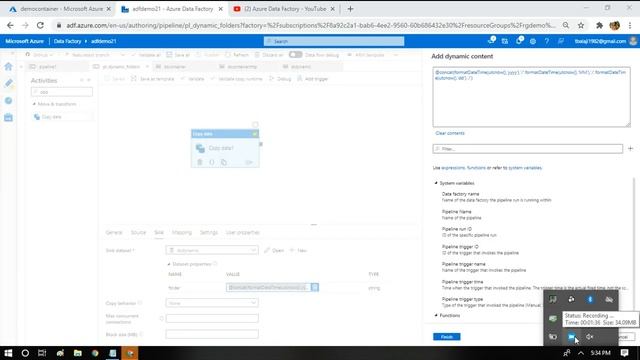Switch to the General tab

coord(114,232)
